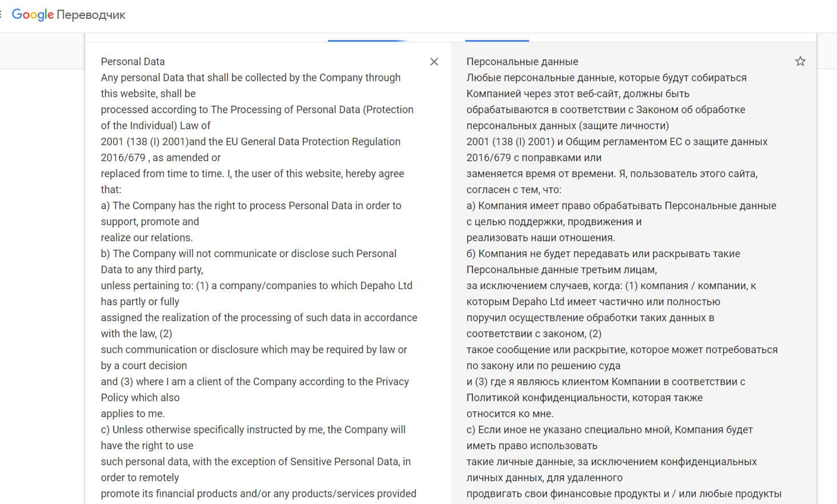Click the Google logo
This screenshot has width=837, height=504.
click(33, 15)
